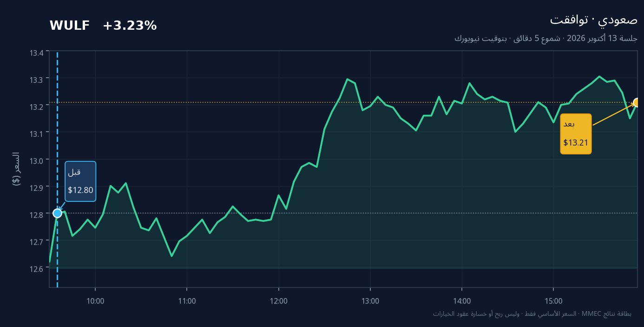Viewport: 644px width, 327px height.
Task: Select the orange بعد $13.21 annotation box
Action: click(x=576, y=134)
